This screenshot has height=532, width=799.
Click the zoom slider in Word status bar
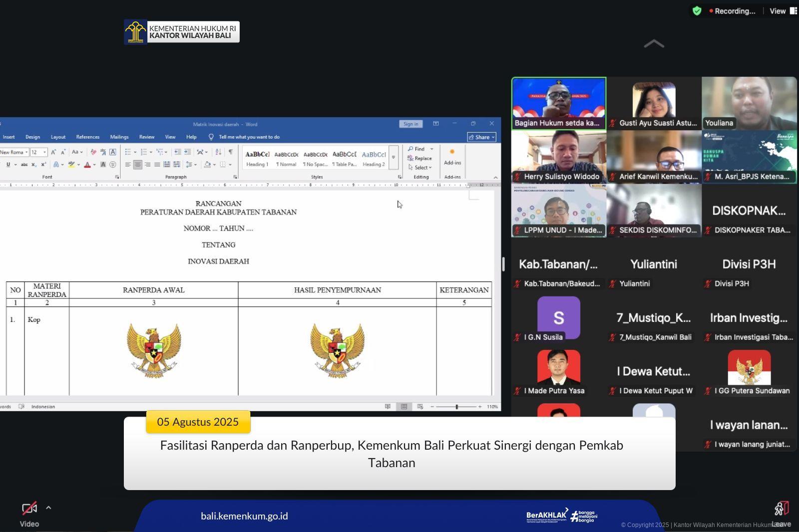pos(456,407)
